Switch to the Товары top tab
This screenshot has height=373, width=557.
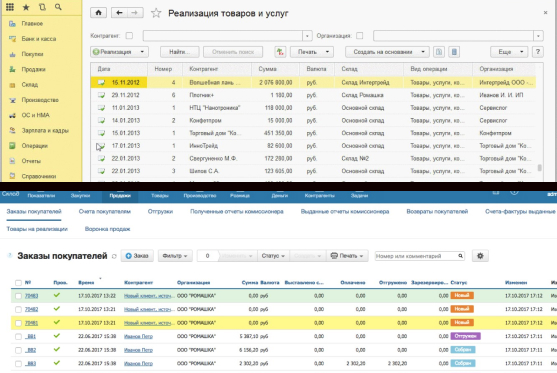click(x=159, y=195)
